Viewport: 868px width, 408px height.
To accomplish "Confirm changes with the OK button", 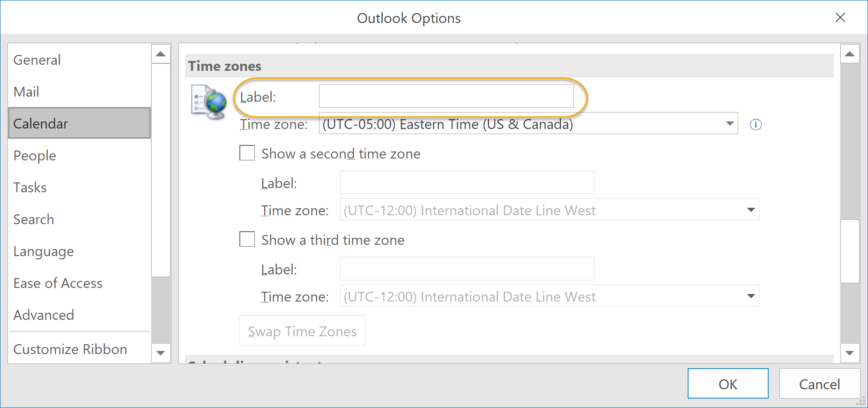I will (x=728, y=384).
